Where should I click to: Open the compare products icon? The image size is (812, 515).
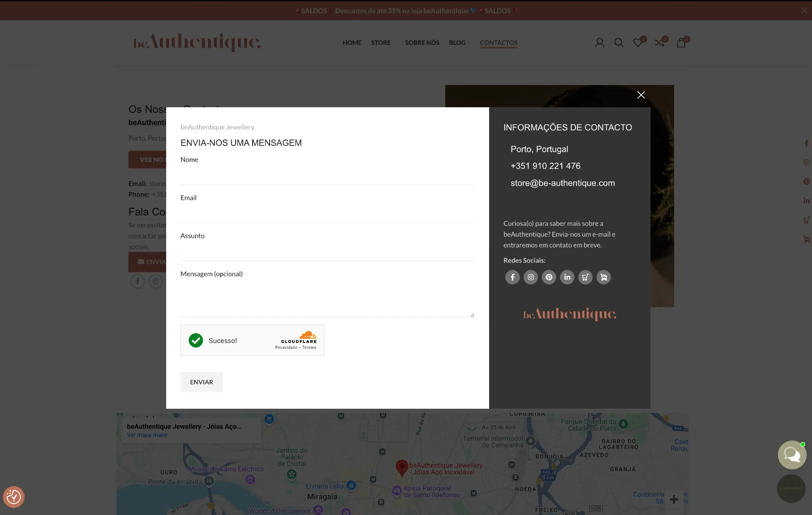[660, 43]
